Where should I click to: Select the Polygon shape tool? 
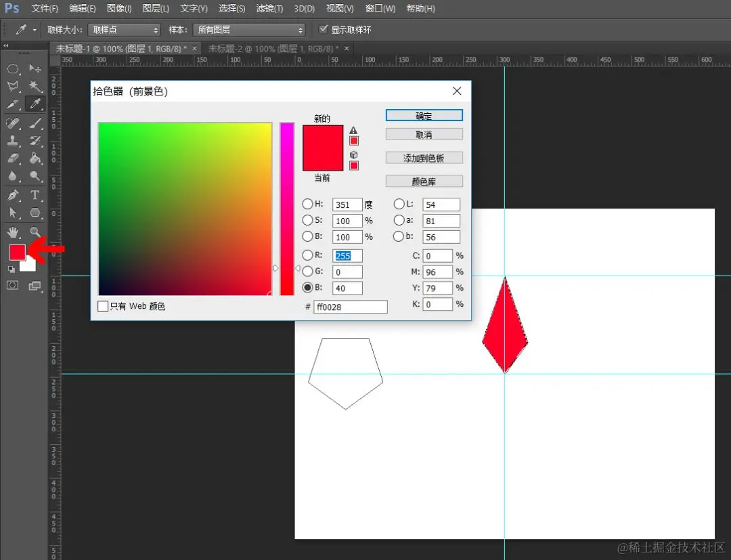tap(35, 213)
